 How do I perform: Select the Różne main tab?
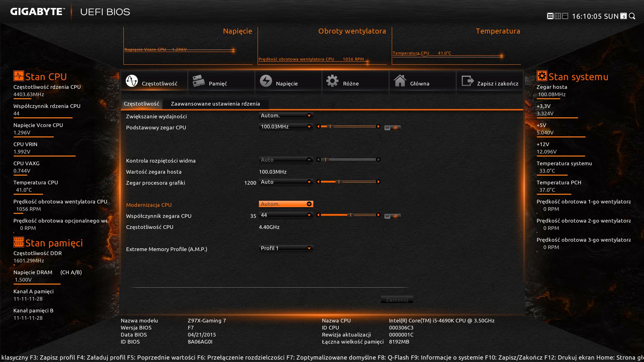click(356, 81)
